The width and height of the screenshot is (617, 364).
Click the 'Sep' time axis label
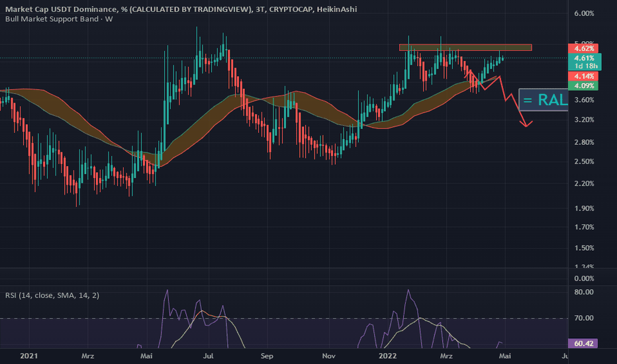coord(267,356)
